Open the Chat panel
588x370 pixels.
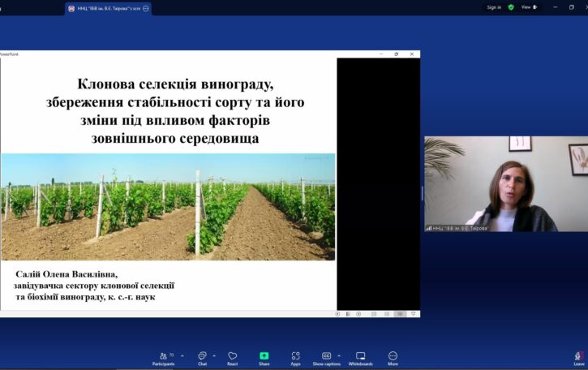tap(202, 356)
